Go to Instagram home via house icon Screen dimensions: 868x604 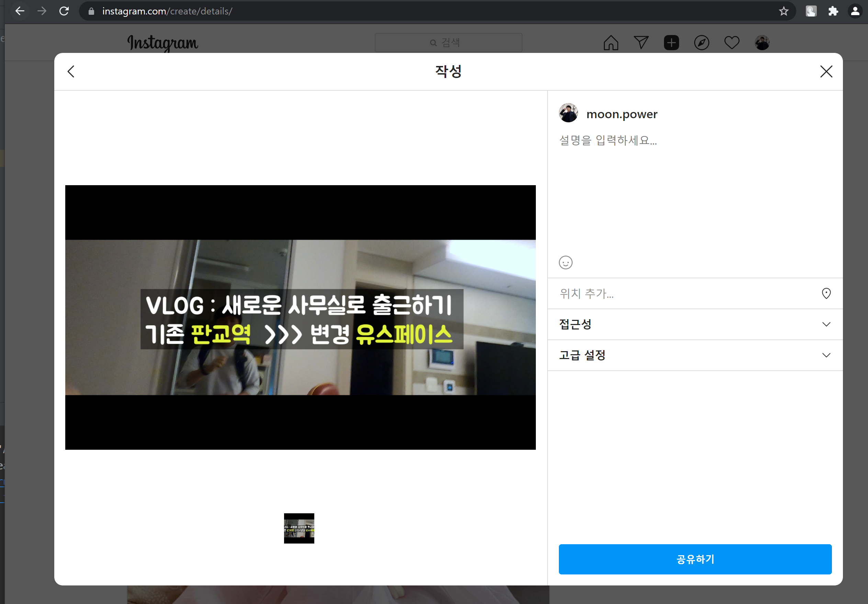click(610, 43)
